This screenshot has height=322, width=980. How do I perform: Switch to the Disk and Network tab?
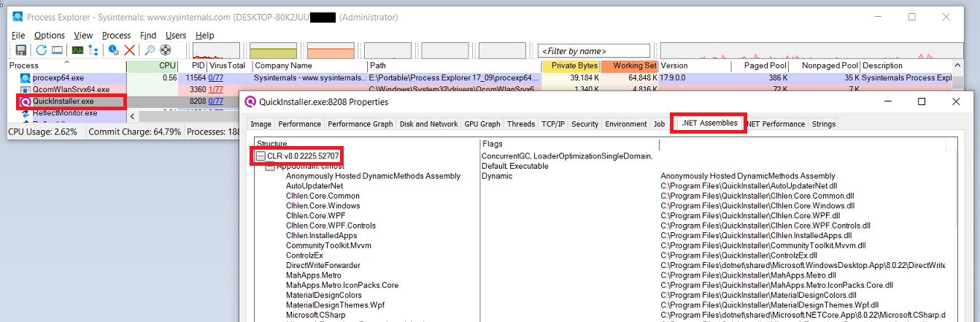pyautogui.click(x=429, y=124)
